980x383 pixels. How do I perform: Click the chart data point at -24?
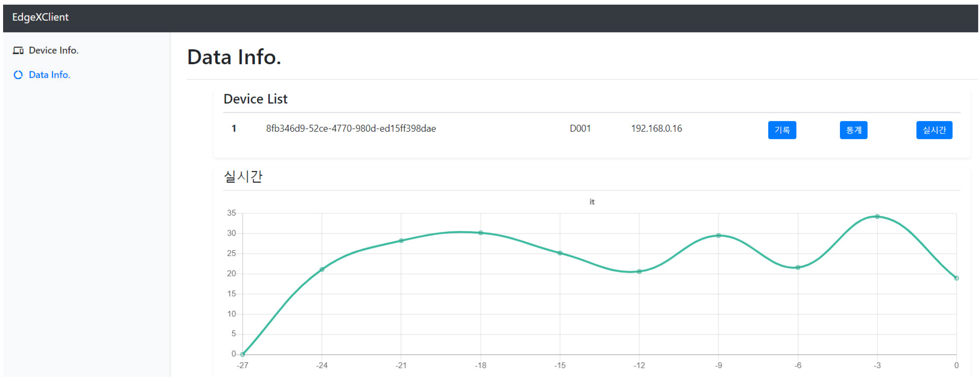coord(322,270)
